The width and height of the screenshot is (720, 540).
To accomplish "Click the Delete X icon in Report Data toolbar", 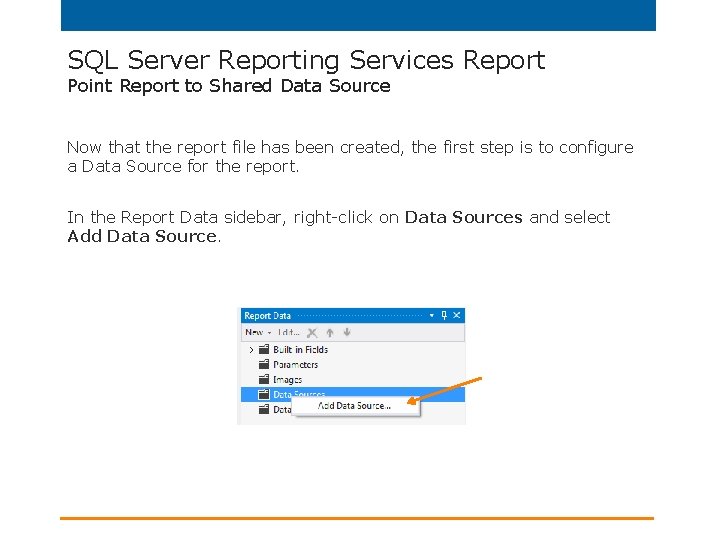I will tap(313, 333).
